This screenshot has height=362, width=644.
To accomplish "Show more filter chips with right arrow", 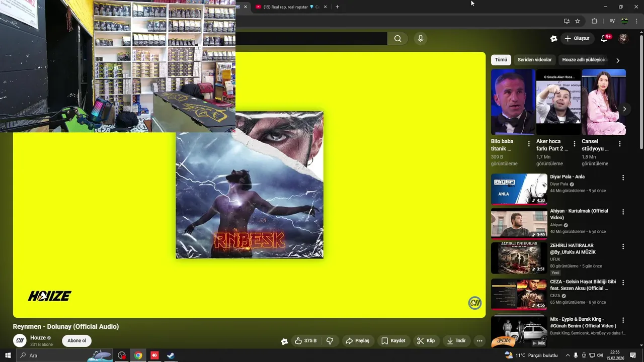I will coord(618,60).
